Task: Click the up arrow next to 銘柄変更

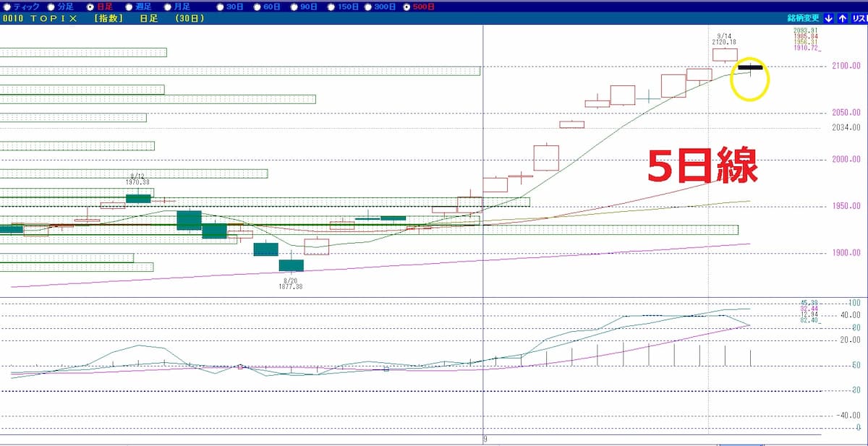Action: pyautogui.click(x=843, y=19)
